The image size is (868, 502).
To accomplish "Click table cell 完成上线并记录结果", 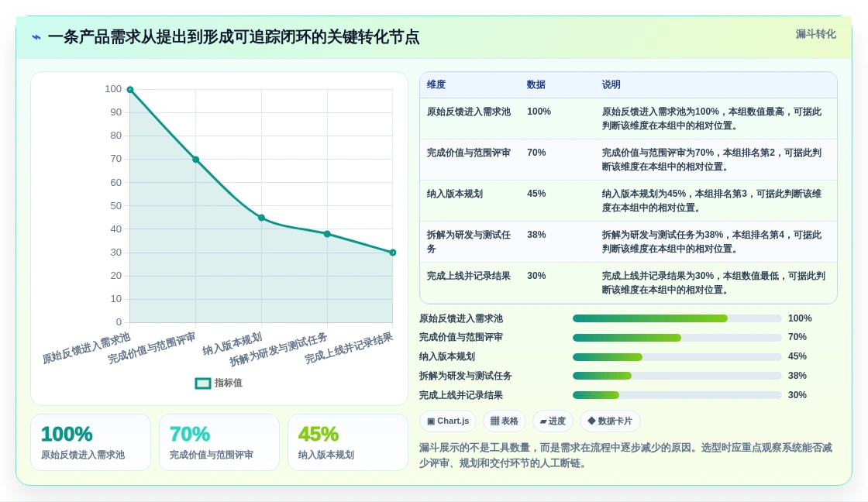I will [x=468, y=276].
